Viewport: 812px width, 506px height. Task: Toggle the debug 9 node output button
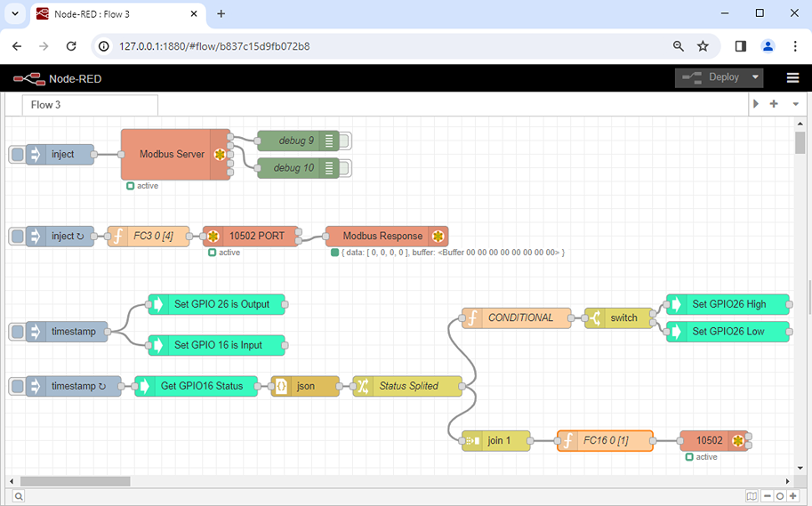click(345, 141)
